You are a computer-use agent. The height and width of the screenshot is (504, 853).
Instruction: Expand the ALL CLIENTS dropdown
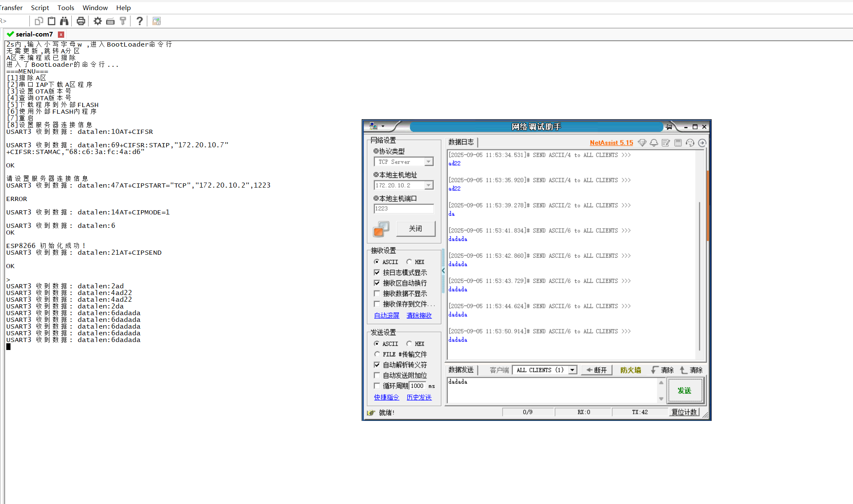pyautogui.click(x=572, y=370)
